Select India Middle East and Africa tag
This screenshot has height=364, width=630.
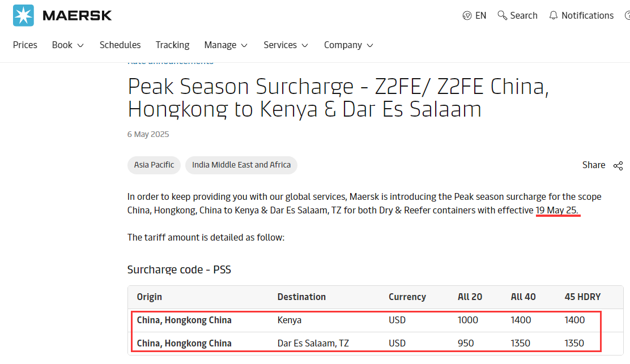tap(241, 165)
